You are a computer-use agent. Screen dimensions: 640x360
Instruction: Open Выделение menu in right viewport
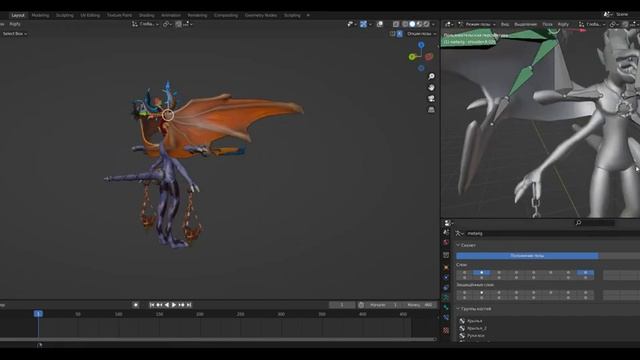pos(525,24)
